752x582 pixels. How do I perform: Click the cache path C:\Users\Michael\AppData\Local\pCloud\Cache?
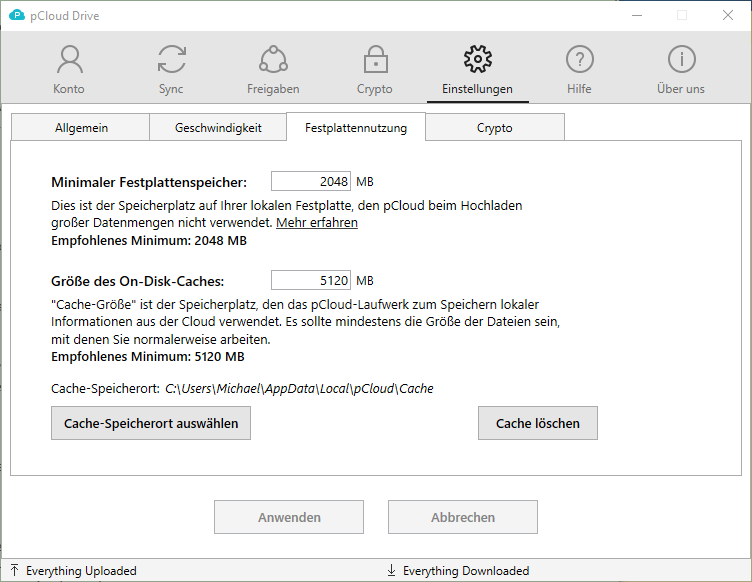pyautogui.click(x=299, y=388)
